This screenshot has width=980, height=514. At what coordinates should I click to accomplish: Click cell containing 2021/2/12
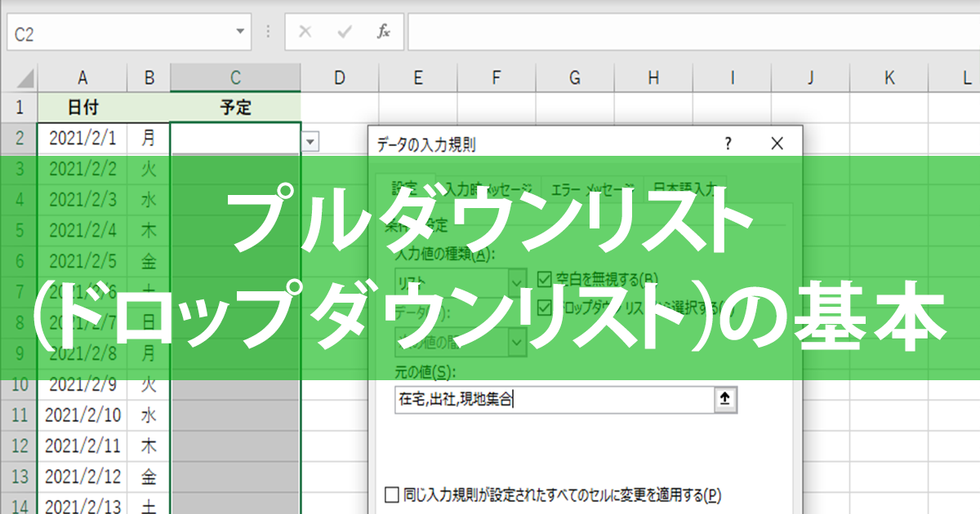pyautogui.click(x=82, y=476)
